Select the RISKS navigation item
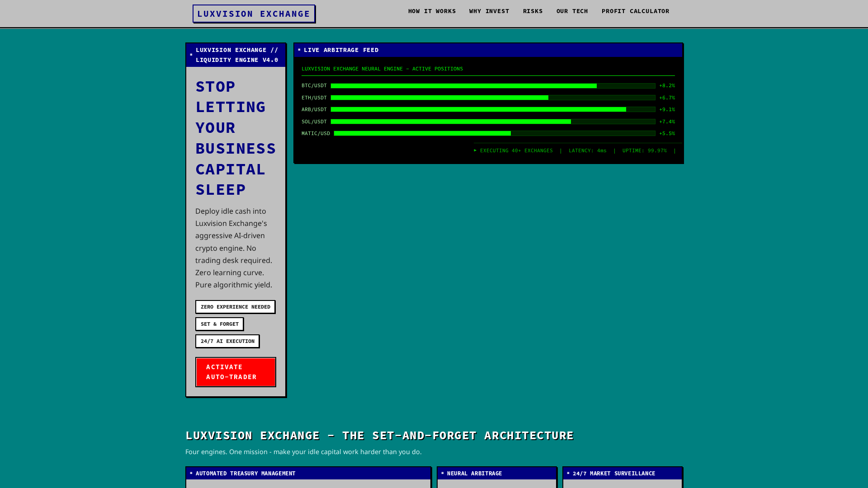 pyautogui.click(x=533, y=11)
